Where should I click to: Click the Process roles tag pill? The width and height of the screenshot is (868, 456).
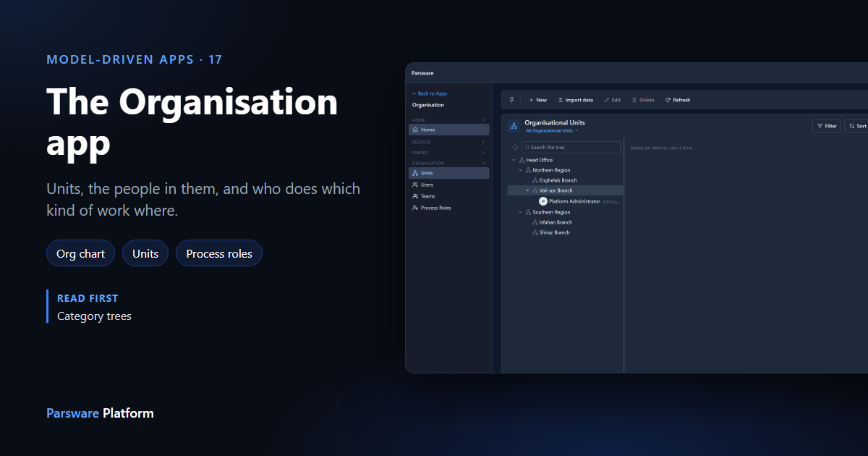click(x=219, y=253)
